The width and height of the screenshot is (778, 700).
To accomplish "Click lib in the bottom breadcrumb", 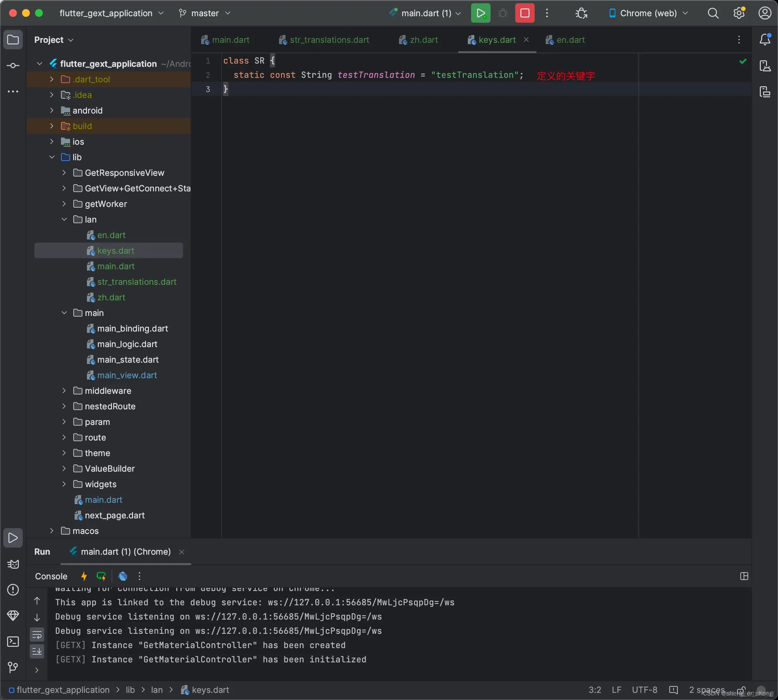I will point(130,690).
